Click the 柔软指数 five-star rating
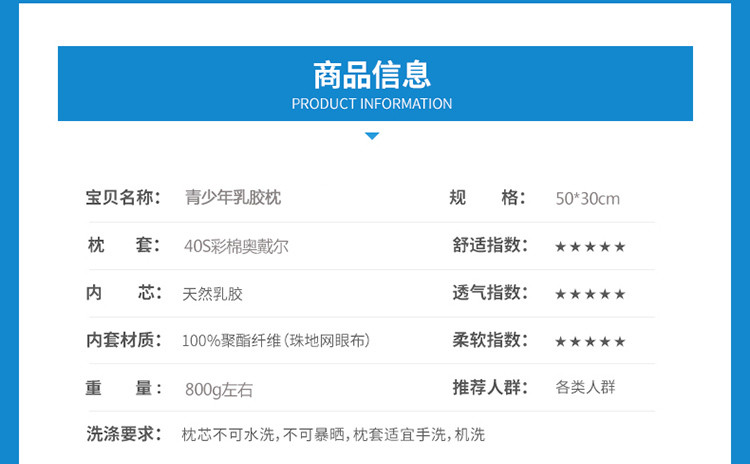This screenshot has width=750, height=464. (x=590, y=342)
